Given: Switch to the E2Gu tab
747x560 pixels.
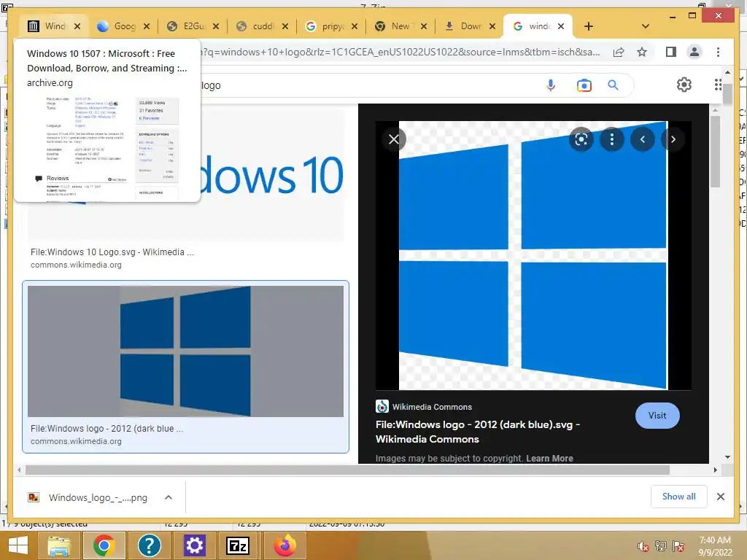Looking at the screenshot, I should point(187,26).
